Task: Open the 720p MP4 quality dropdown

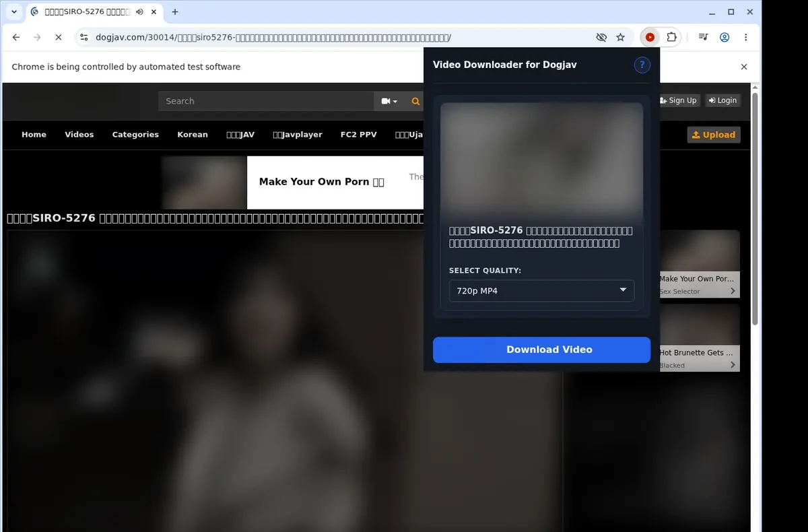Action: pyautogui.click(x=541, y=291)
